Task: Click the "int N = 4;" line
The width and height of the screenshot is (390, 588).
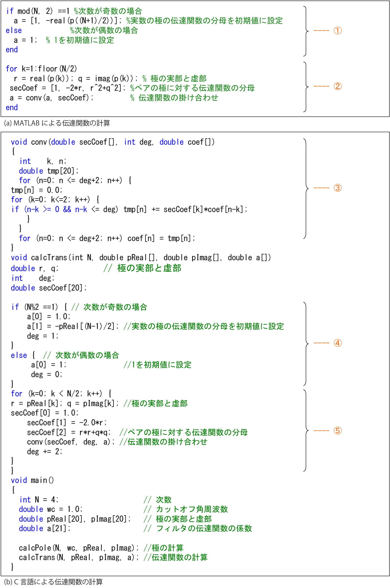Action: 39,500
